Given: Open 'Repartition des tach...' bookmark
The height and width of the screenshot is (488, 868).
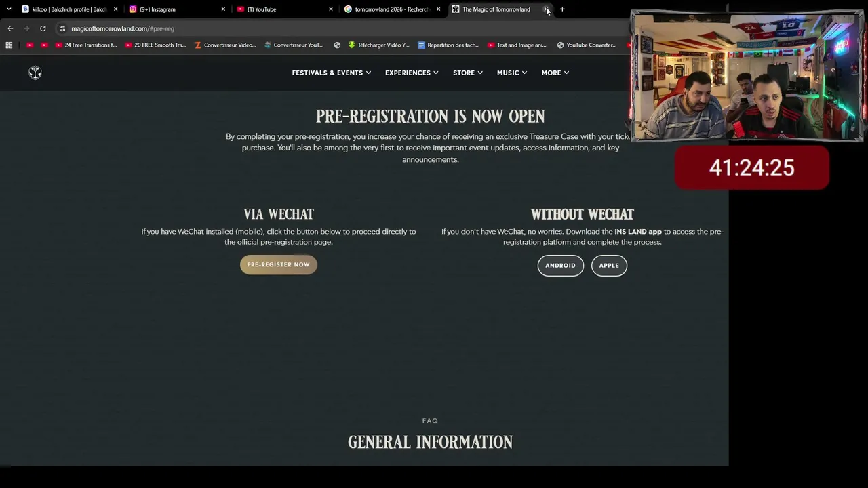Looking at the screenshot, I should tap(449, 45).
